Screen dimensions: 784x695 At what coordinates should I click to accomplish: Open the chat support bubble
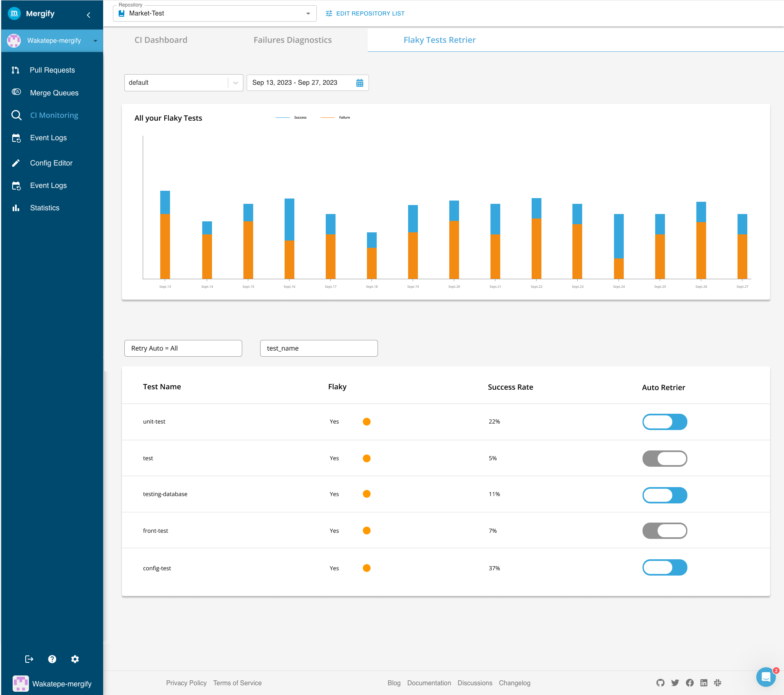[x=766, y=677]
